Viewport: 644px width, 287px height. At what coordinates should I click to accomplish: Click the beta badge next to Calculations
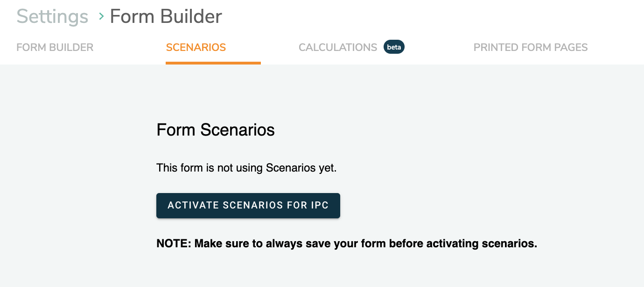(x=394, y=47)
